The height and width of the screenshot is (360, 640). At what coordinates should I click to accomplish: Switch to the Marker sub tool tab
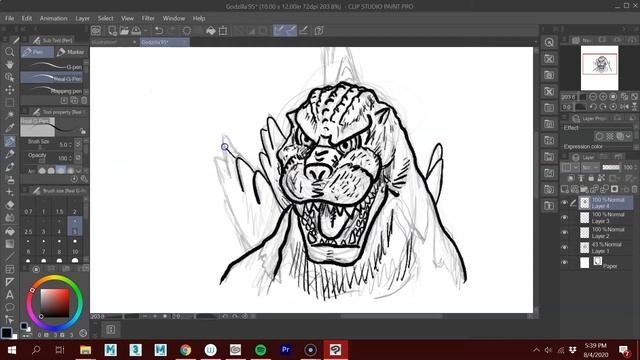tap(71, 52)
